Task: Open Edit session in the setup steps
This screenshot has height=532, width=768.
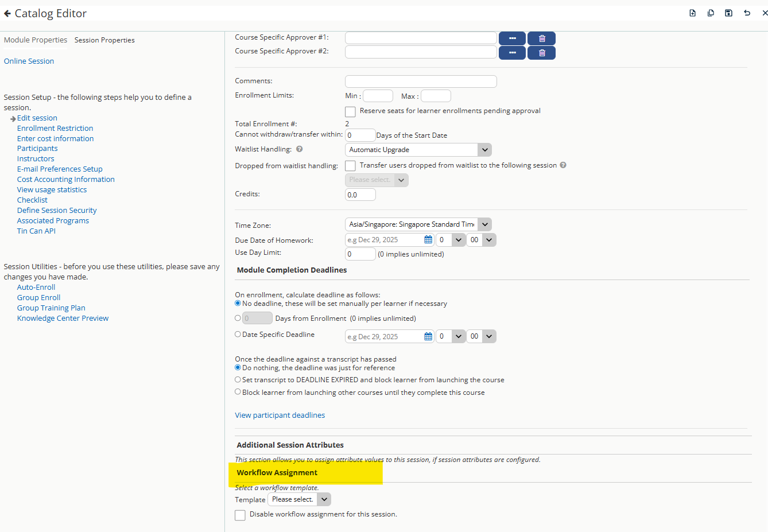Action: coord(37,118)
